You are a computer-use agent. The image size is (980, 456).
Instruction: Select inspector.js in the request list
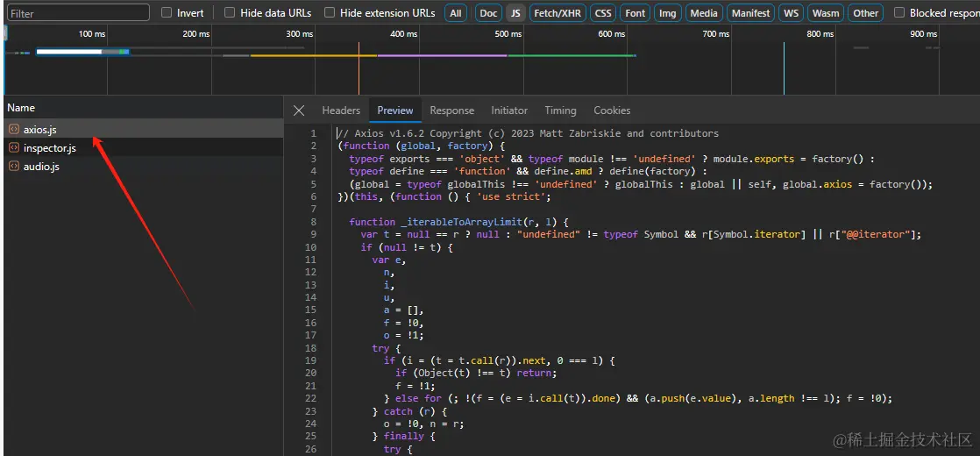(x=50, y=148)
